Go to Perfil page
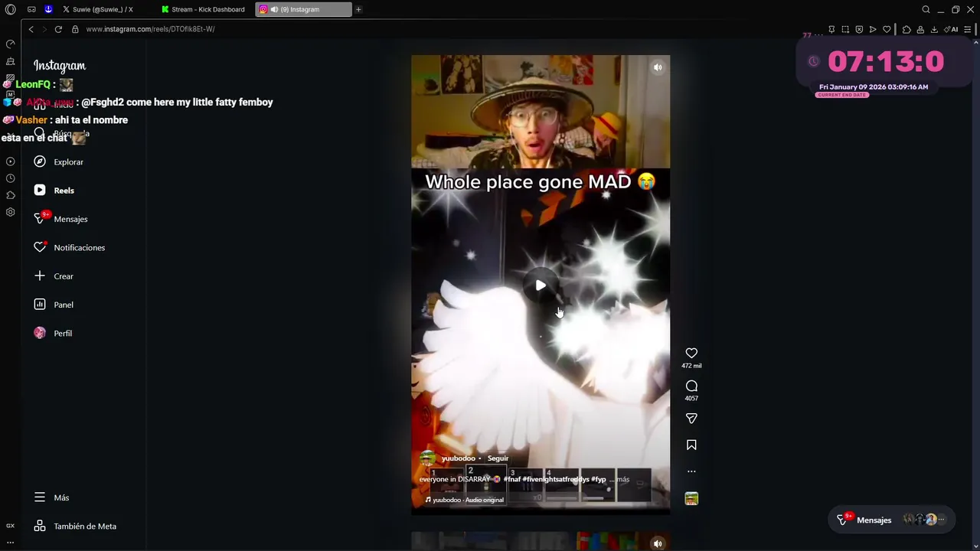 (54, 333)
